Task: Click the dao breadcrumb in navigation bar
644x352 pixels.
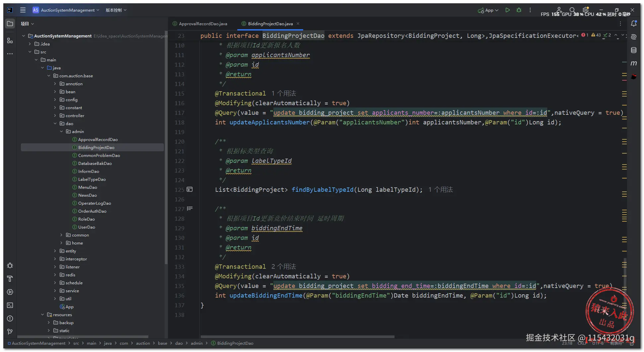Action: tap(179, 343)
